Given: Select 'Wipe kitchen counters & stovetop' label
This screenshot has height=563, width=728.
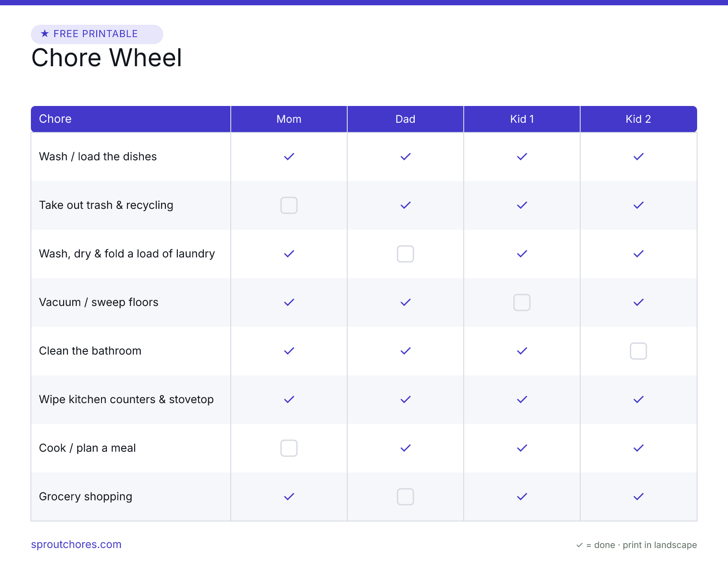Looking at the screenshot, I should pos(126,400).
